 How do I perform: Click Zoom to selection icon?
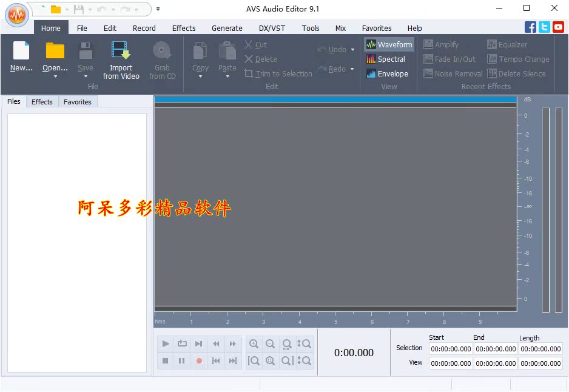pos(271,361)
